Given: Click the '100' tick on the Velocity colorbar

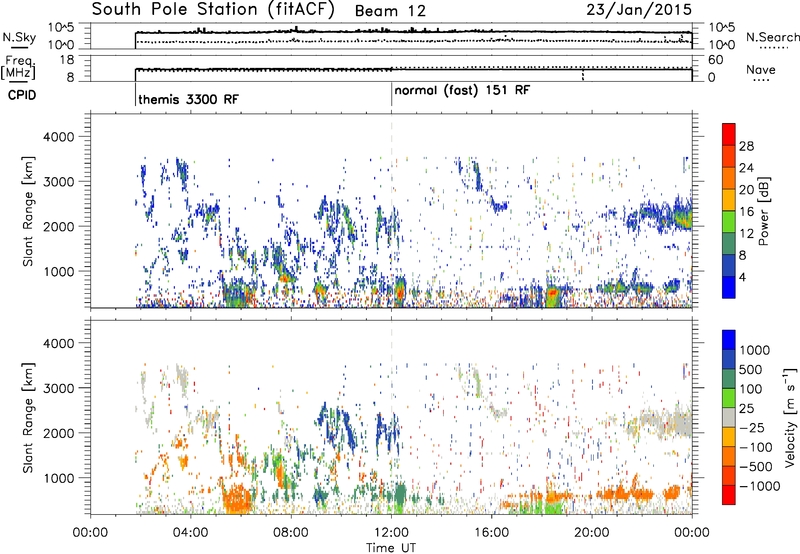Looking at the screenshot, I should click(750, 389).
